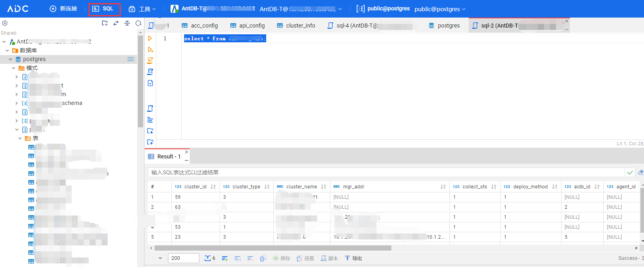Click the format SQL lines icon
644x267 pixels.
coord(150,120)
